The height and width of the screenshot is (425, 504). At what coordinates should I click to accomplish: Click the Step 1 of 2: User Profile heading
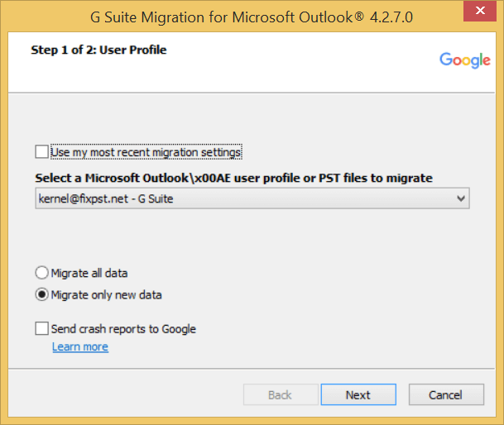pyautogui.click(x=98, y=50)
